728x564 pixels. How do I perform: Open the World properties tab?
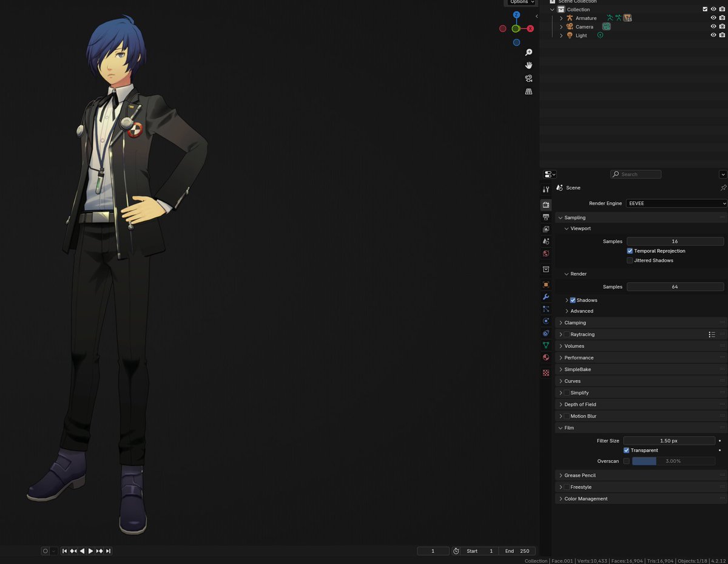click(x=546, y=254)
